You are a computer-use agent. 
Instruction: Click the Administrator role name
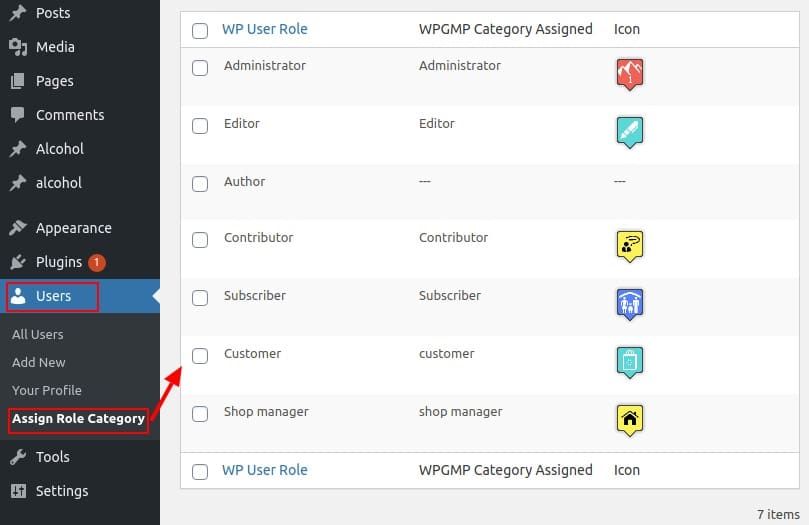tap(265, 65)
